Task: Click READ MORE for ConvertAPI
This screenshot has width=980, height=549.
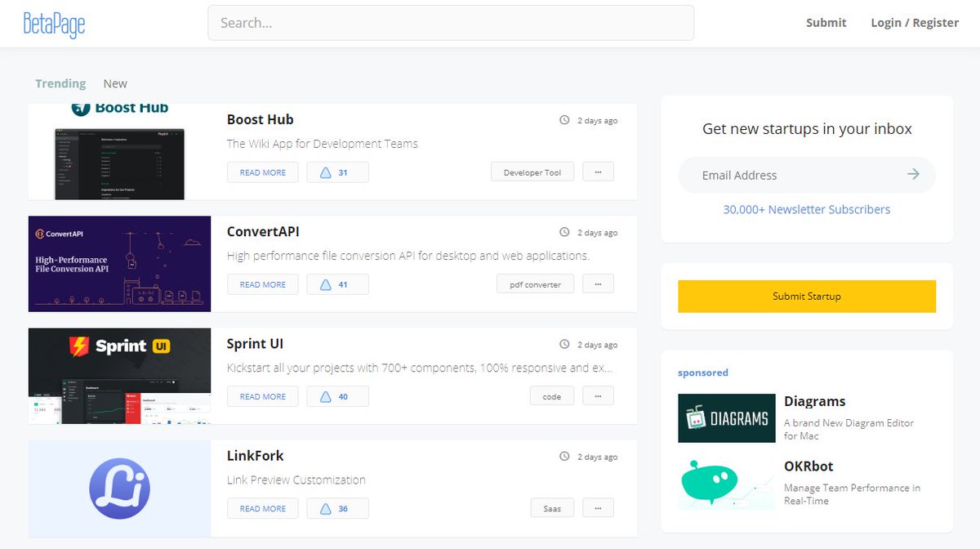Action: (263, 284)
